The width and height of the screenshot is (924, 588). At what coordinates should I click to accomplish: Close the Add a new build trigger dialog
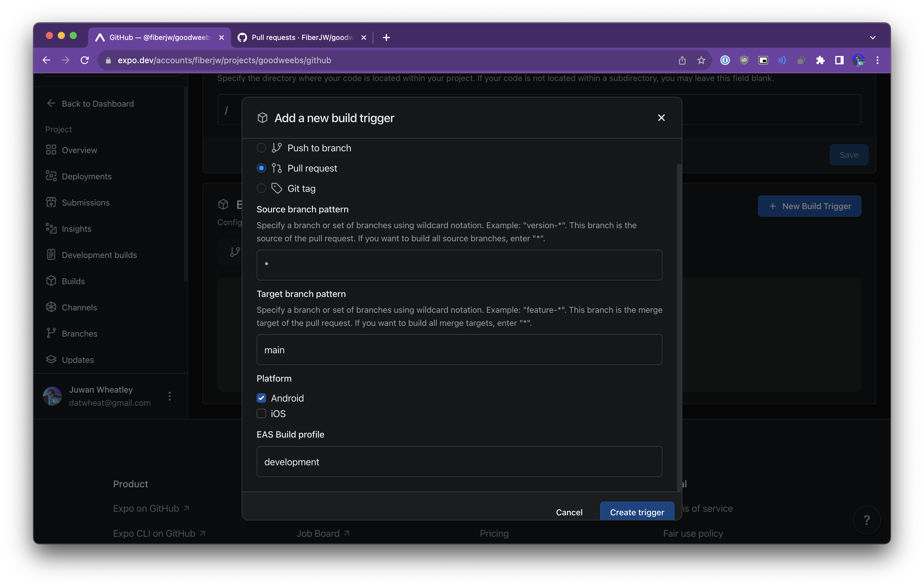661,118
